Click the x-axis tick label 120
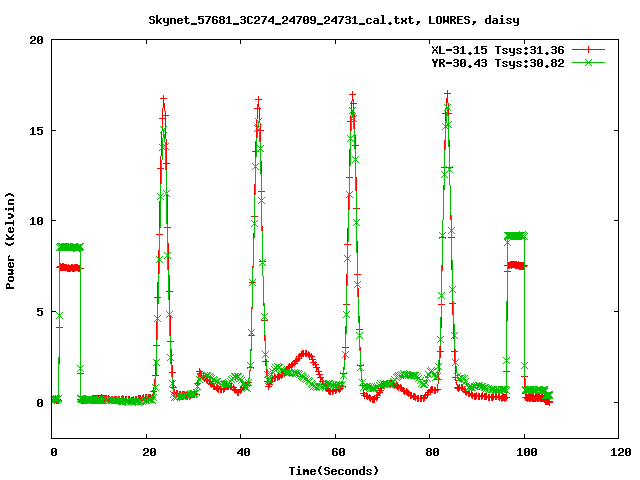640x480 pixels. point(621,452)
